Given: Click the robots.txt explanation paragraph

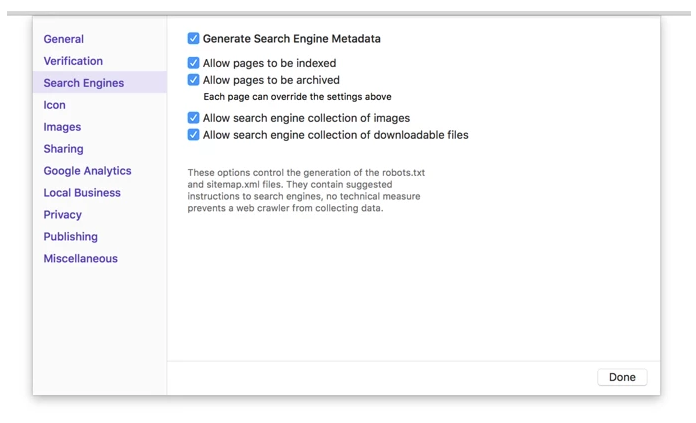Looking at the screenshot, I should (x=306, y=190).
